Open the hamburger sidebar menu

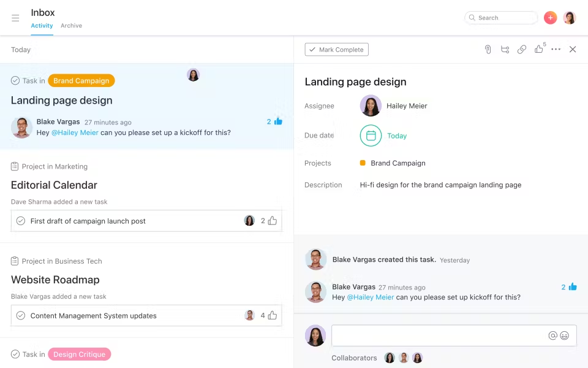click(x=15, y=18)
